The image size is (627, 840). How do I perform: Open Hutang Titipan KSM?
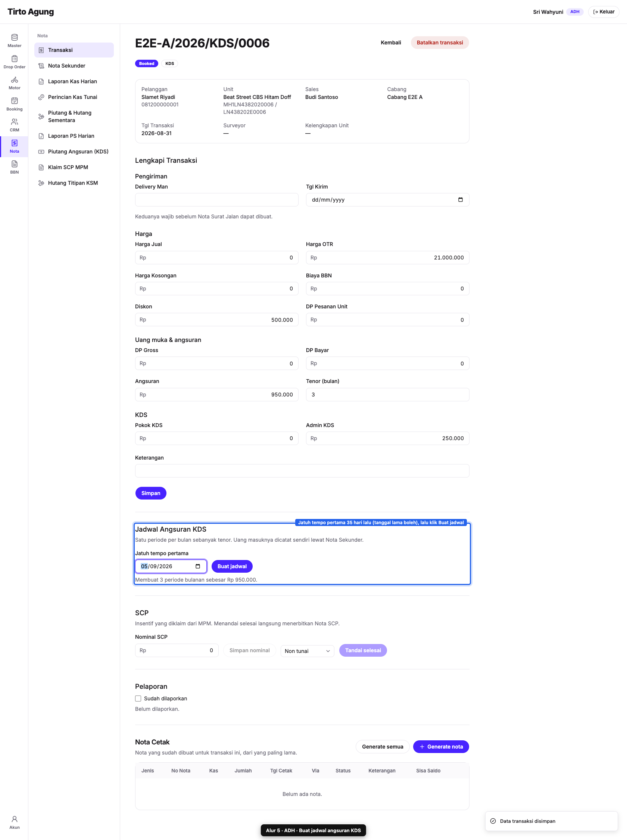tap(74, 183)
